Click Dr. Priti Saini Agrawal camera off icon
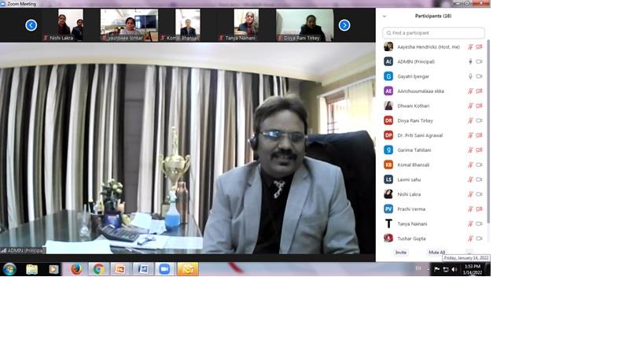Viewport: 644px width, 362px height. tap(479, 135)
